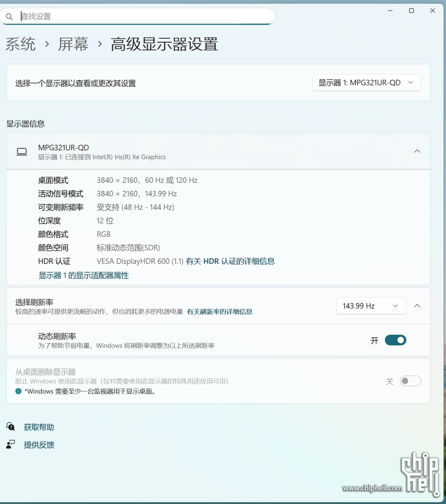Image resolution: width=446 pixels, height=504 pixels.
Task: Click the feedback person icon
Action: 10,444
